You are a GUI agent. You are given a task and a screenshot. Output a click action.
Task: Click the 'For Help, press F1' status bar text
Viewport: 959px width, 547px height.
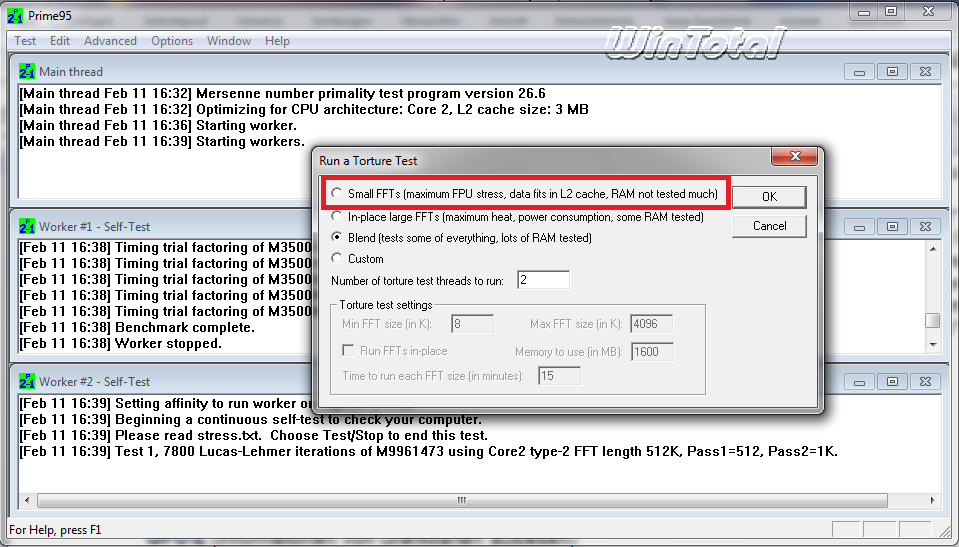click(x=55, y=530)
